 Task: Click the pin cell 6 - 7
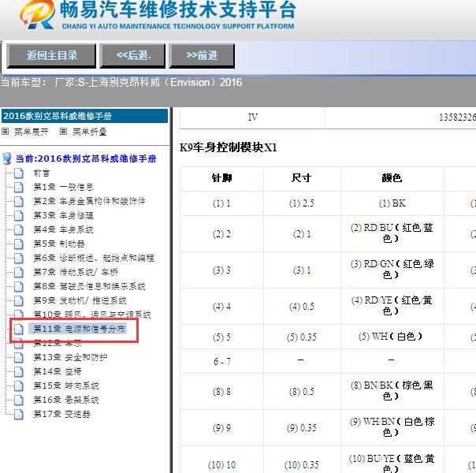click(222, 362)
